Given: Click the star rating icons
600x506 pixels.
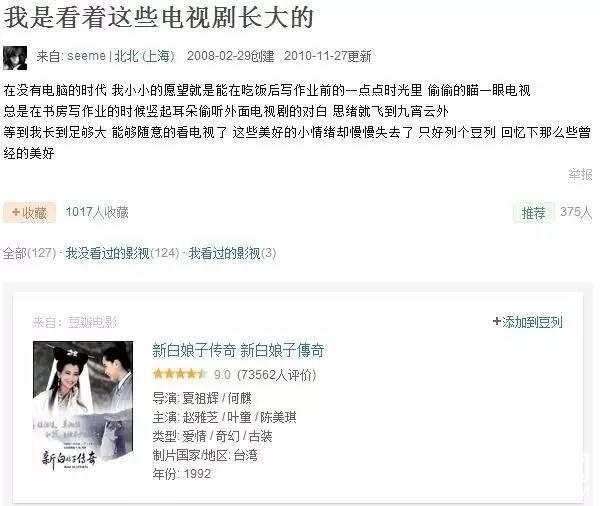Looking at the screenshot, I should (x=179, y=374).
